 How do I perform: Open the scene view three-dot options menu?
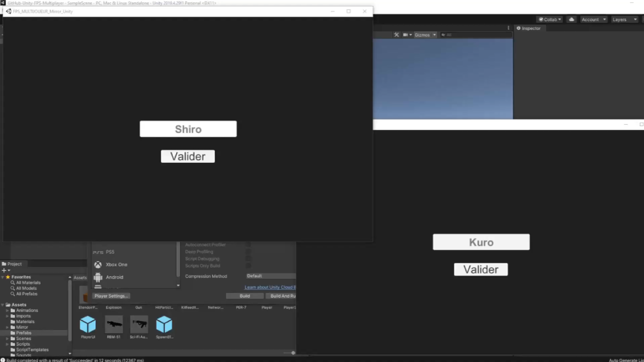click(508, 28)
